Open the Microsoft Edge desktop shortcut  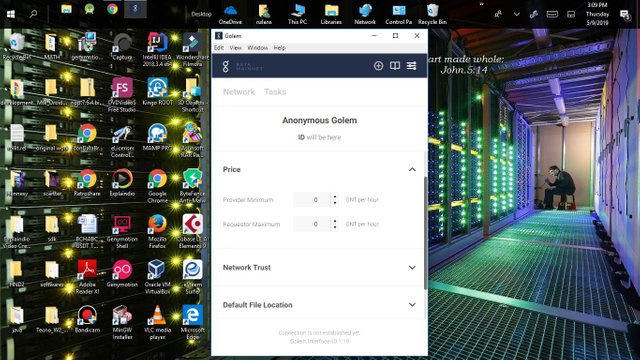(x=192, y=322)
